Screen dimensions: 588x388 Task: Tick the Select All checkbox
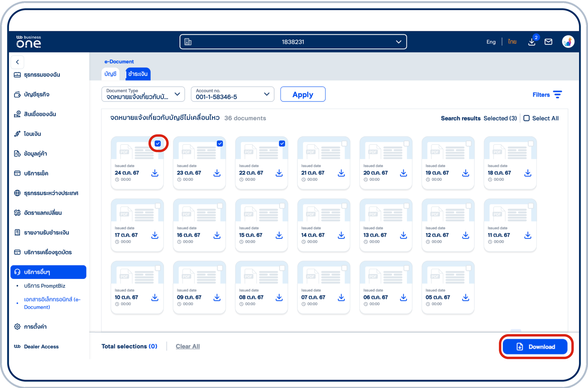[x=527, y=118]
